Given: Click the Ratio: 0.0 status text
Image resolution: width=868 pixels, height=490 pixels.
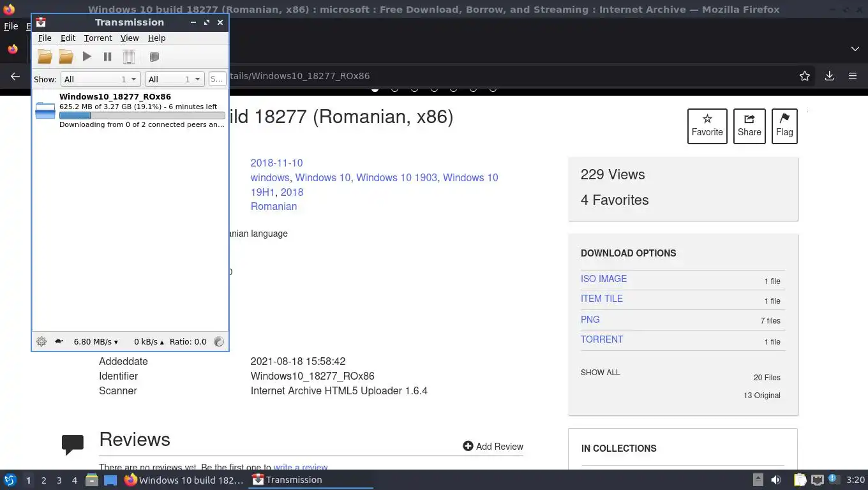Looking at the screenshot, I should tap(188, 341).
